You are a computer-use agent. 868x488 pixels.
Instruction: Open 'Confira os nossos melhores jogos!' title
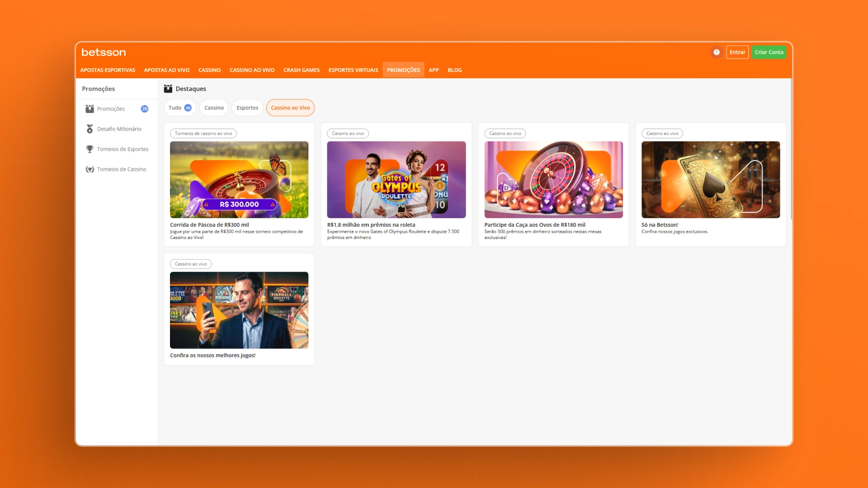pyautogui.click(x=213, y=356)
